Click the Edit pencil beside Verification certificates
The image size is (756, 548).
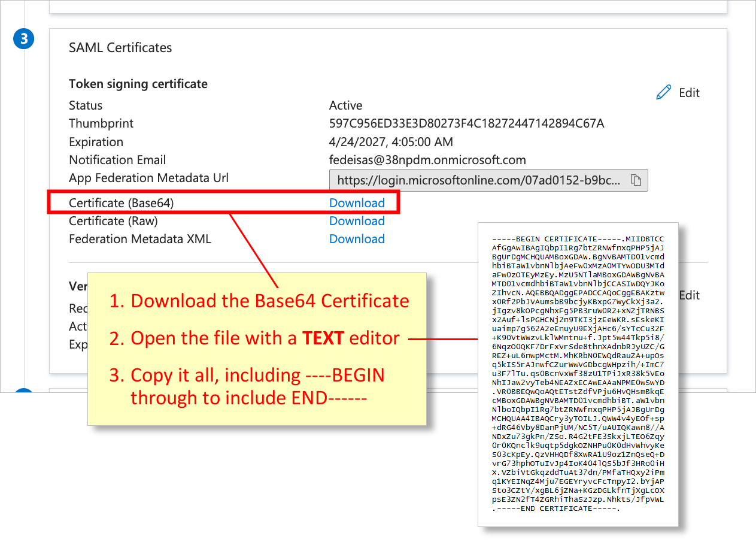point(663,295)
